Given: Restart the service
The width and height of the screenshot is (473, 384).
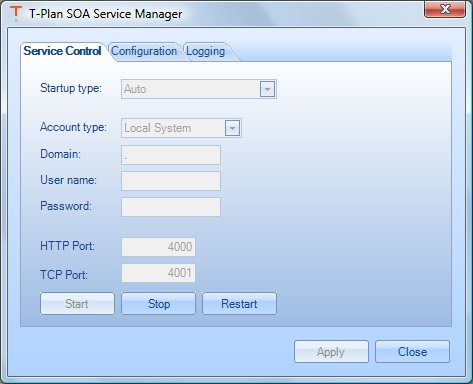Looking at the screenshot, I should click(239, 304).
